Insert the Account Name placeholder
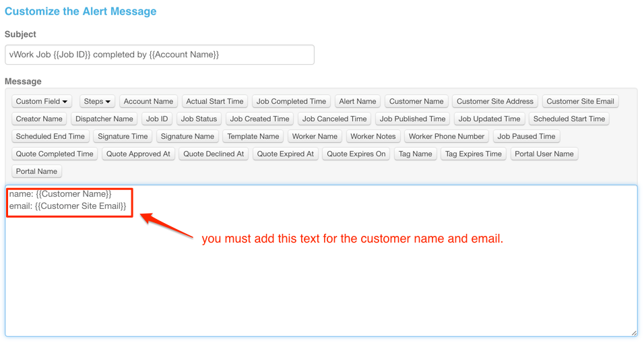Viewport: 644px width, 343px height. [148, 102]
